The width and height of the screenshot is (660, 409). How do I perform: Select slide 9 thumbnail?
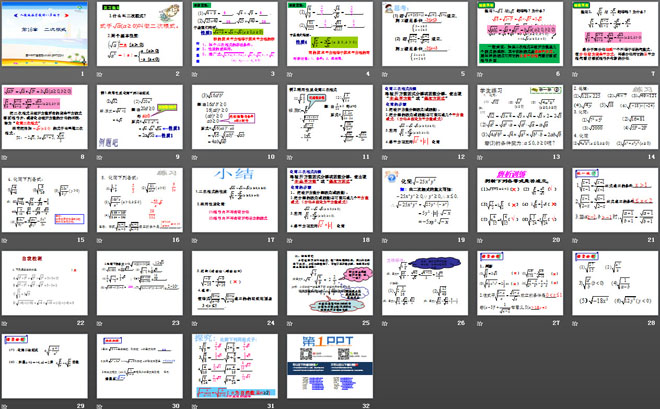coord(140,118)
